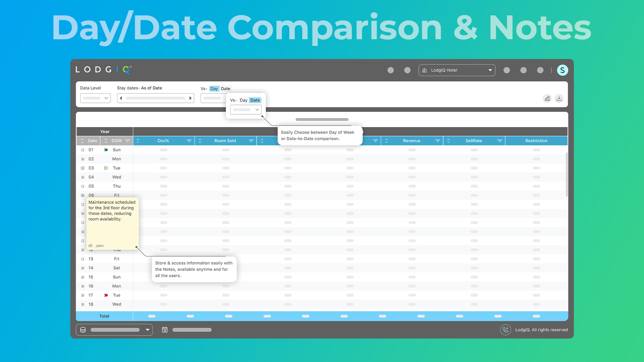
Task: Select Day in the Vs- toggle
Action: 214,89
